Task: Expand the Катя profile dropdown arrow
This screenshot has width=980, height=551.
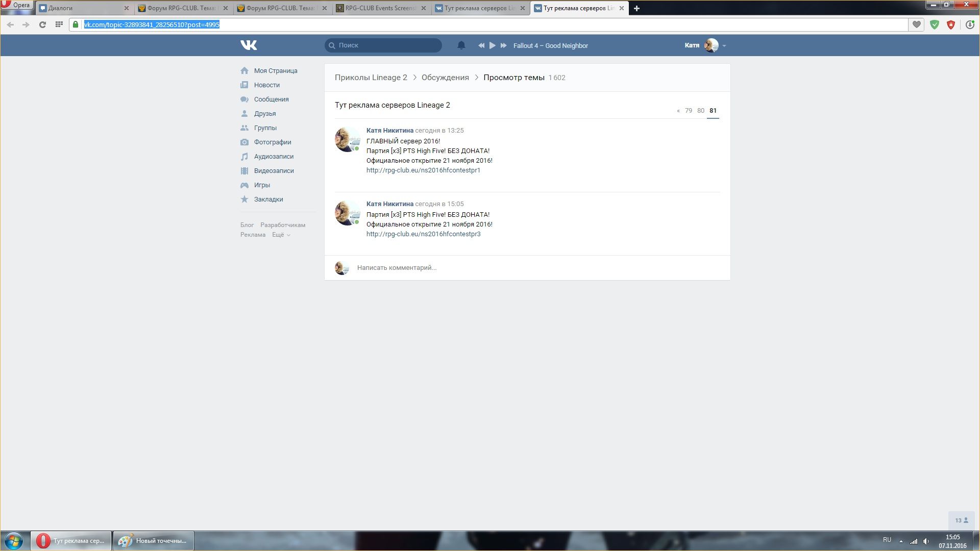Action: click(724, 46)
